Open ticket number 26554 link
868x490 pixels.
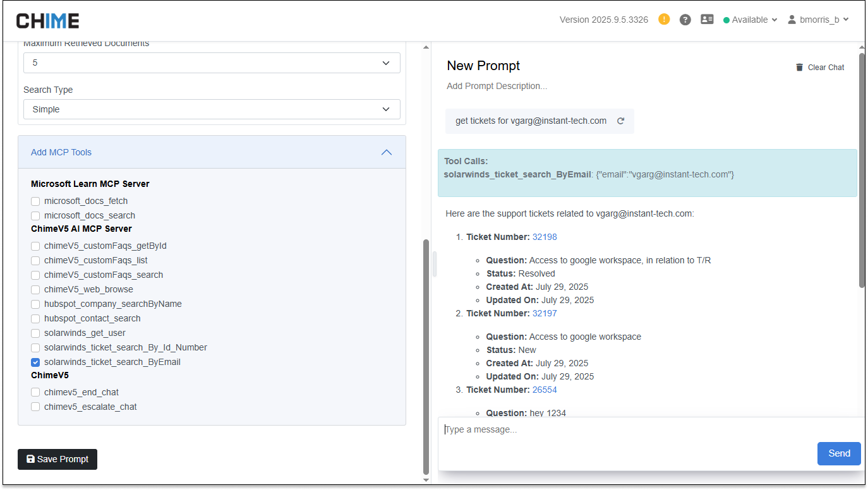pos(545,390)
